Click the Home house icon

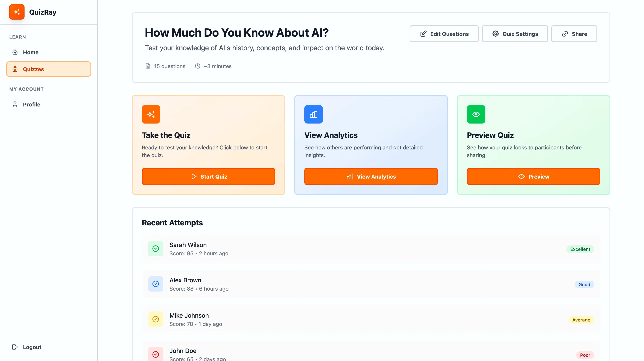(x=15, y=52)
